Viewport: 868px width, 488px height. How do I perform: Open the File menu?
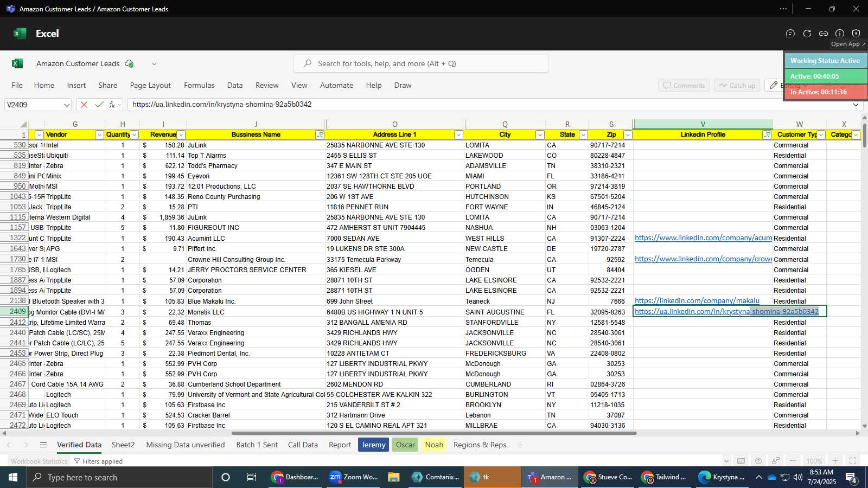click(x=17, y=85)
